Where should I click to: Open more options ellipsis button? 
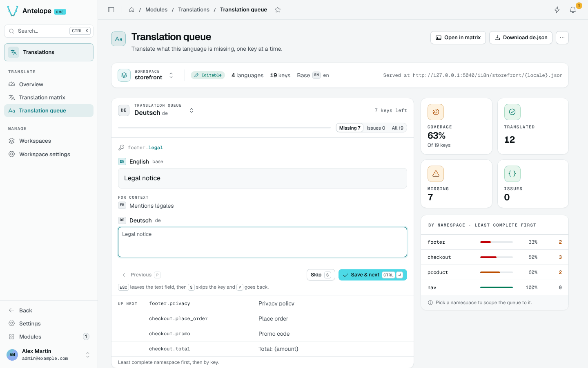point(562,38)
